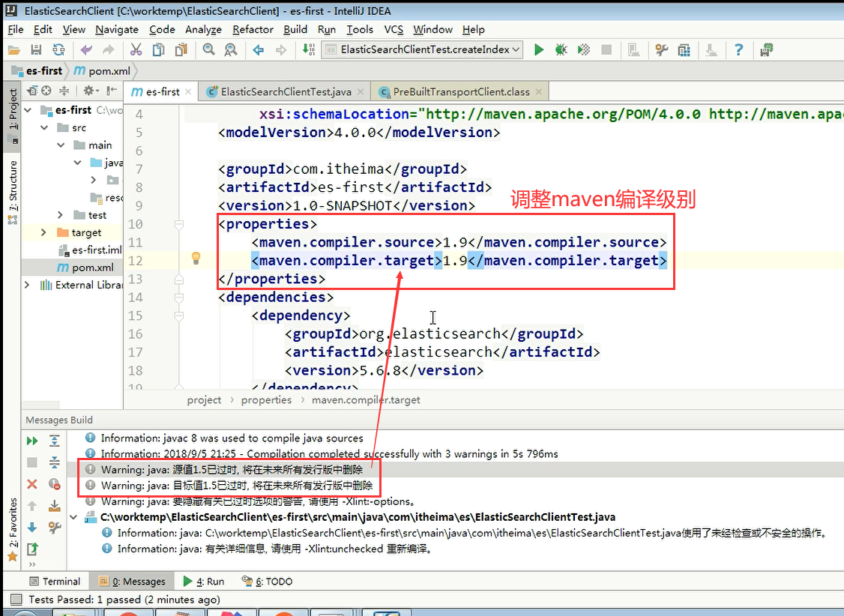Screen dimensions: 844x616
Task: Click the TODO tool window button
Action: (268, 582)
